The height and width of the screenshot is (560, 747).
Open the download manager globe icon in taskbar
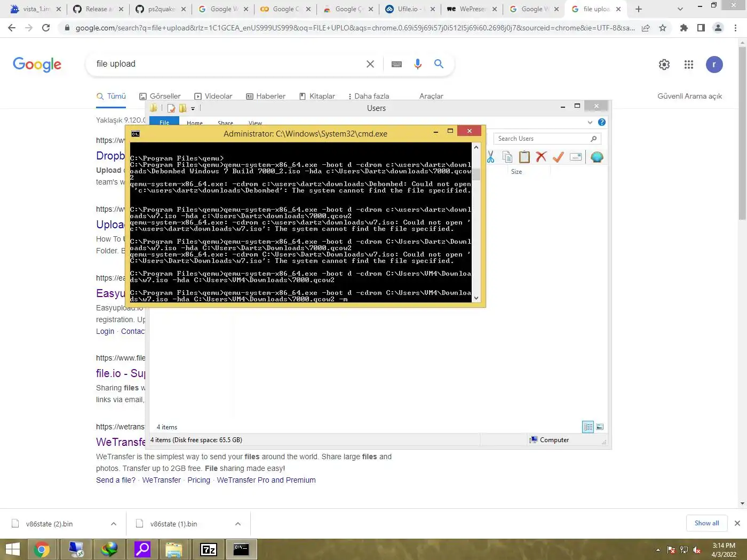[x=109, y=549]
